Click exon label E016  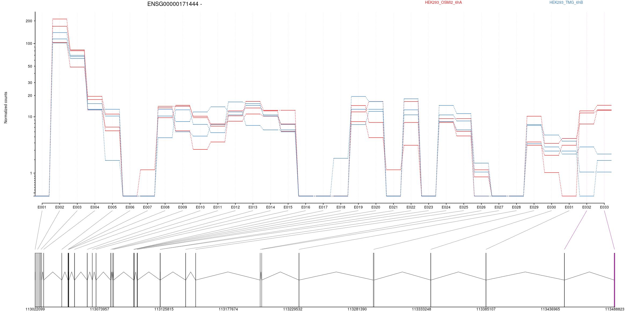coord(306,207)
